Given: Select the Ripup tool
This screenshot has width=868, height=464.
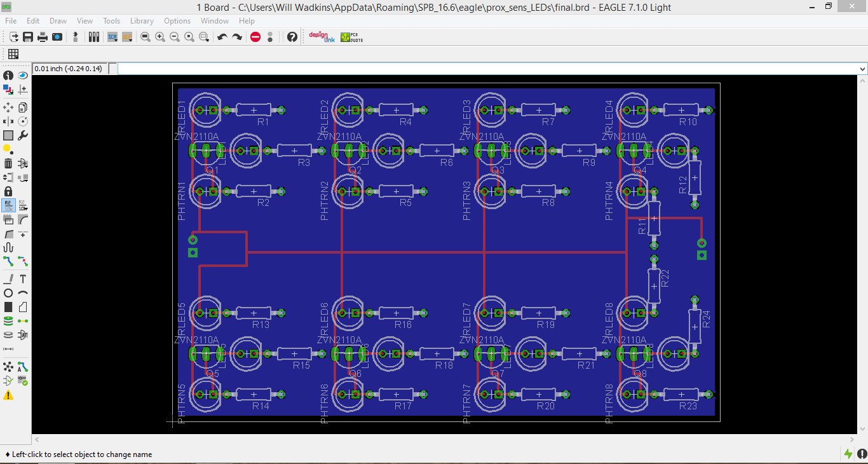Looking at the screenshot, I should coord(23,260).
